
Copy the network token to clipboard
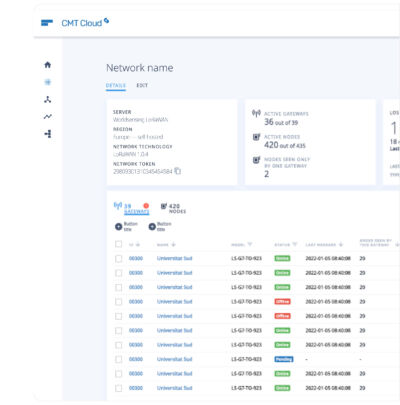point(178,171)
